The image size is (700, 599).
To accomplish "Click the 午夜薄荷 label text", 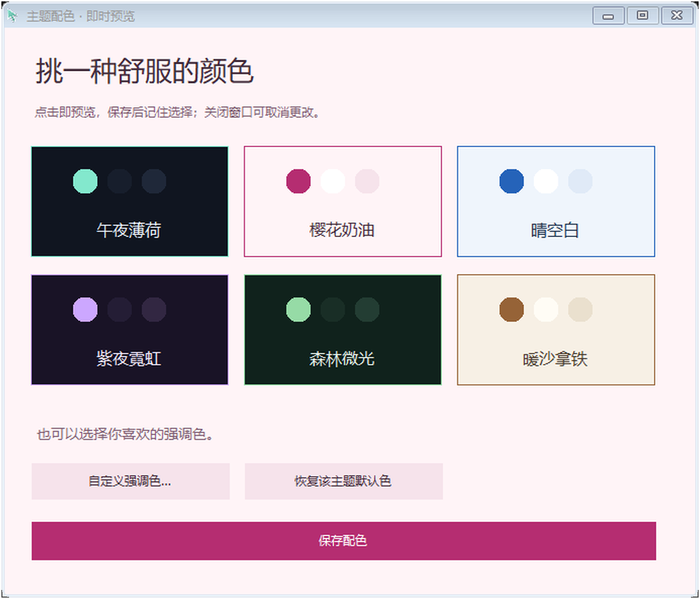I will tap(129, 230).
